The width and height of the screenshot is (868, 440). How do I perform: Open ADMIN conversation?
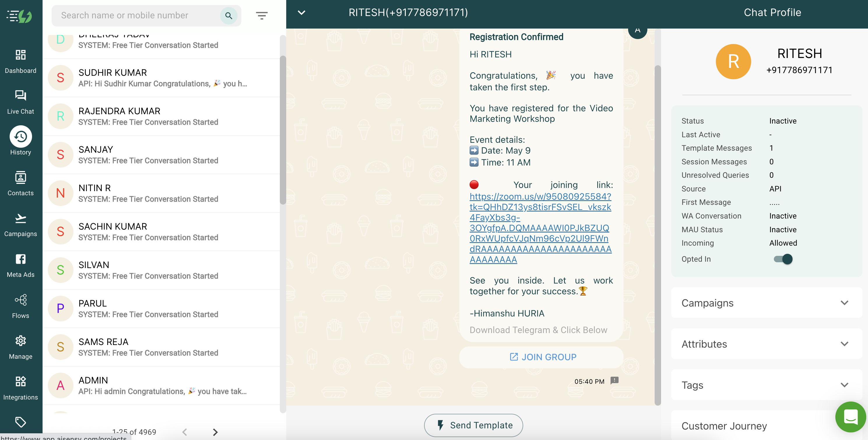click(161, 386)
